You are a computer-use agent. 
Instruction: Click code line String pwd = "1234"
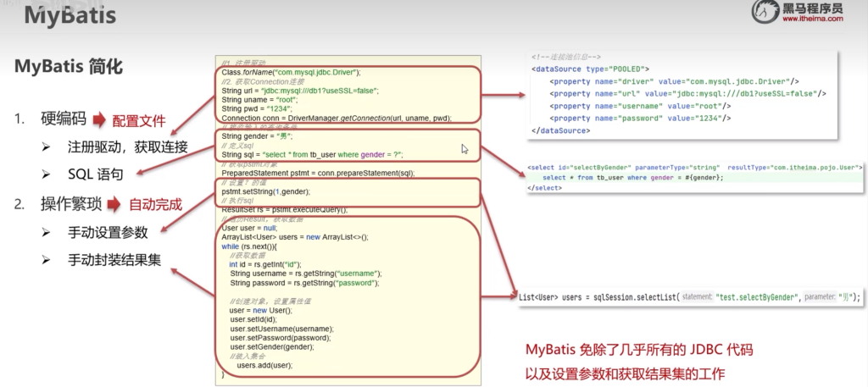tap(256, 109)
